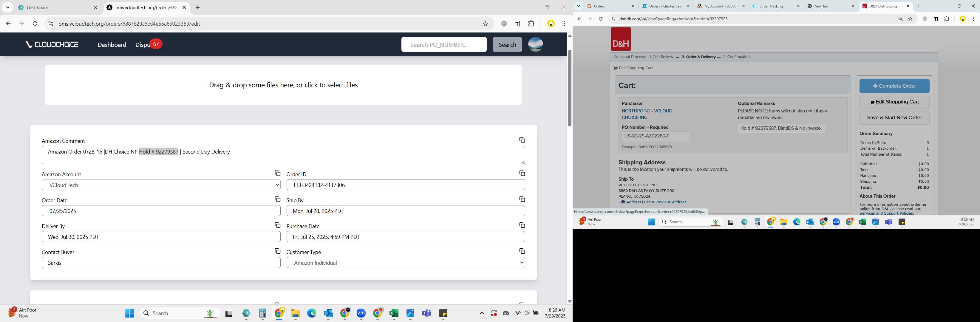Open File Explorer from left taskbar
Viewport: 980px width, 322px height.
tap(295, 313)
